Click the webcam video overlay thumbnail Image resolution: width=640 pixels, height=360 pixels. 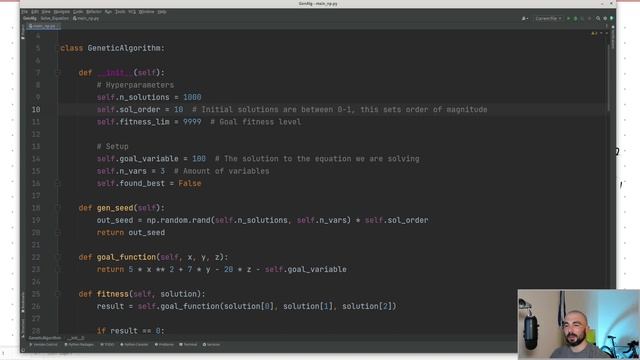[579, 324]
